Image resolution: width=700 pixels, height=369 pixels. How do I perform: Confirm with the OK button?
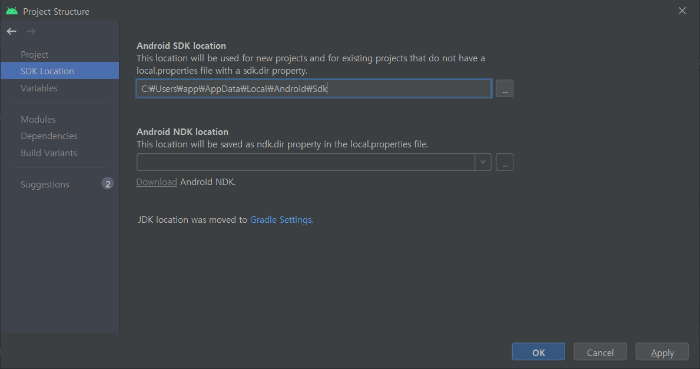[x=538, y=352]
